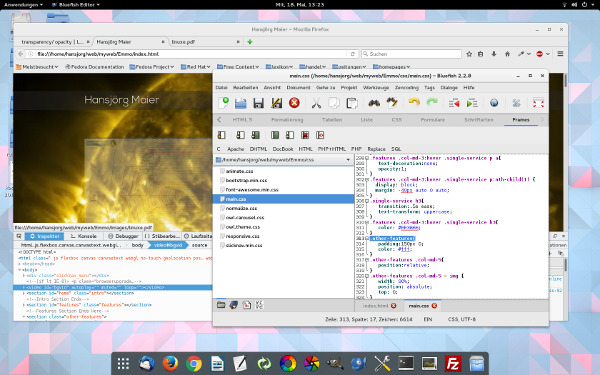This screenshot has height=375, width=600.
Task: Switch to index.html document tab
Action: 375,306
